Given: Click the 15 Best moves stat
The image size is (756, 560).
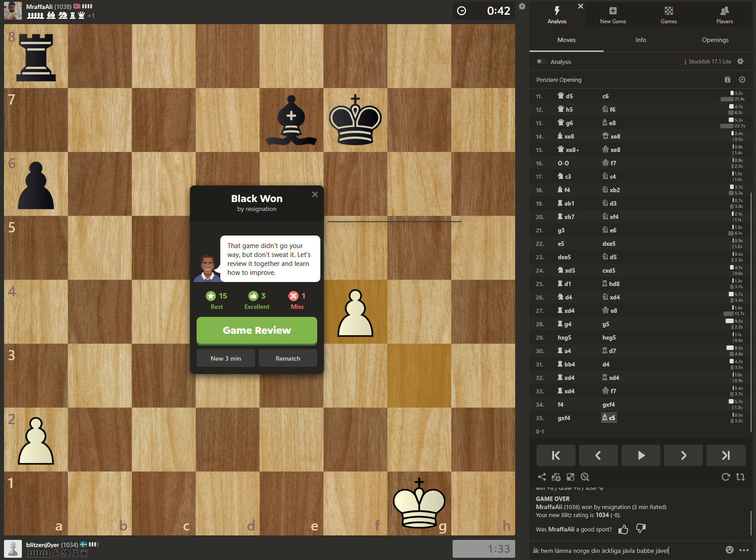Looking at the screenshot, I should click(x=217, y=300).
